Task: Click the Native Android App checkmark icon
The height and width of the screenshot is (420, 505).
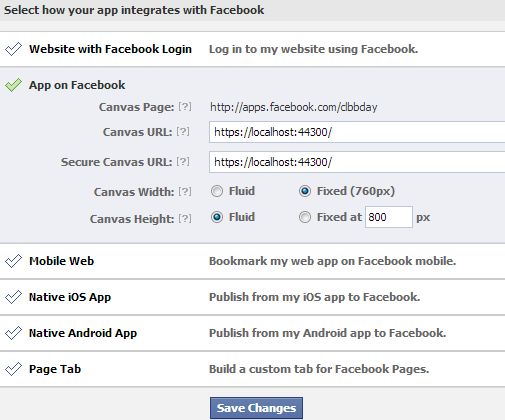Action: 13,333
